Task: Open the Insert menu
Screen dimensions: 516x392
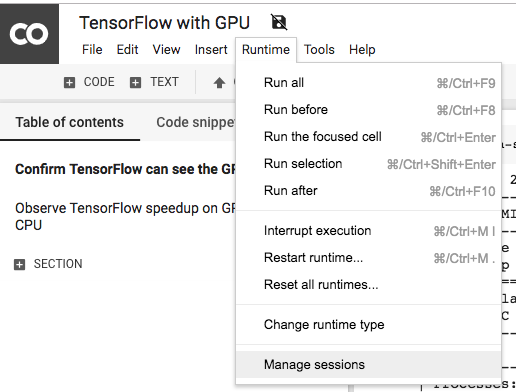Action: click(211, 50)
